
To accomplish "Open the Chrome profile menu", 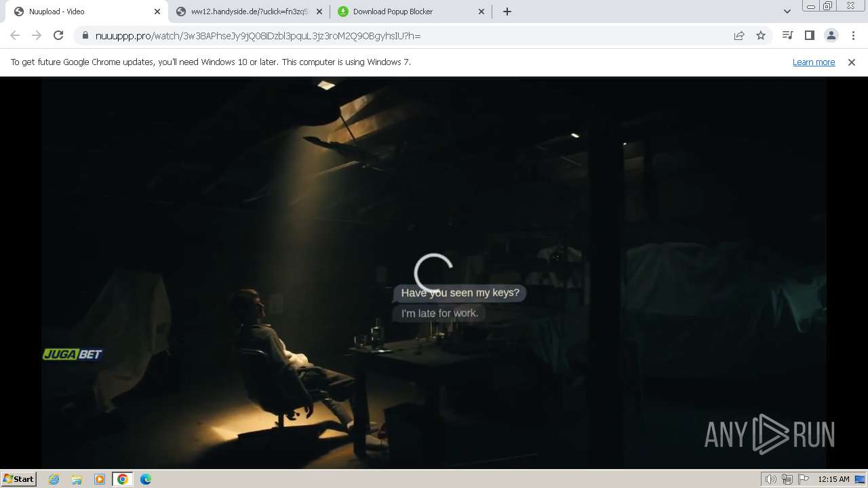I will pos(831,35).
